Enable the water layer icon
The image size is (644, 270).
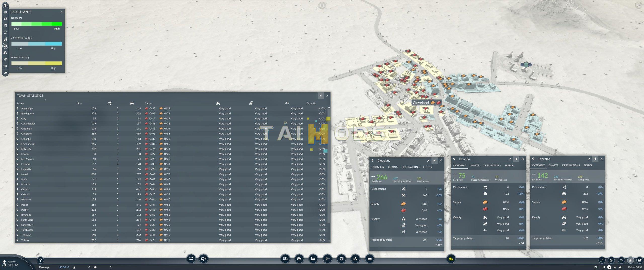[5, 19]
